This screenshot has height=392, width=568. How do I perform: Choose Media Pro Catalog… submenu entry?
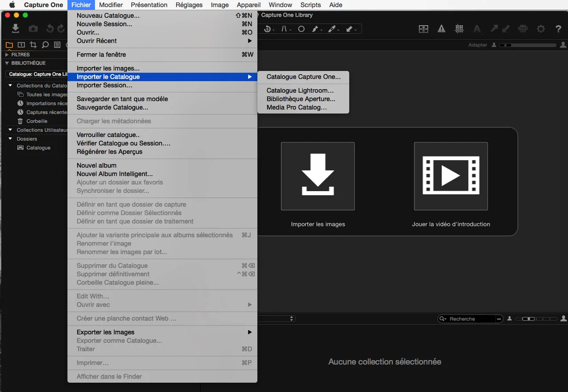point(304,107)
